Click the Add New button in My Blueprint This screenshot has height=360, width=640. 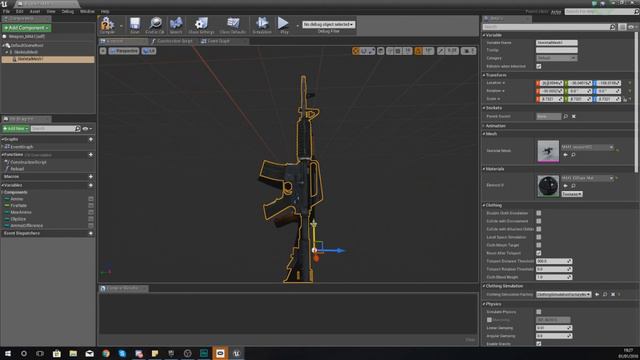[16, 129]
